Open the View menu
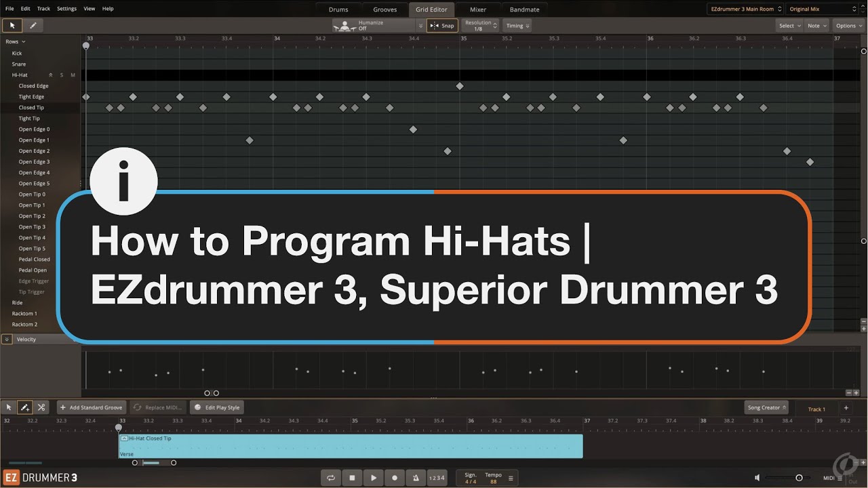 (x=89, y=9)
